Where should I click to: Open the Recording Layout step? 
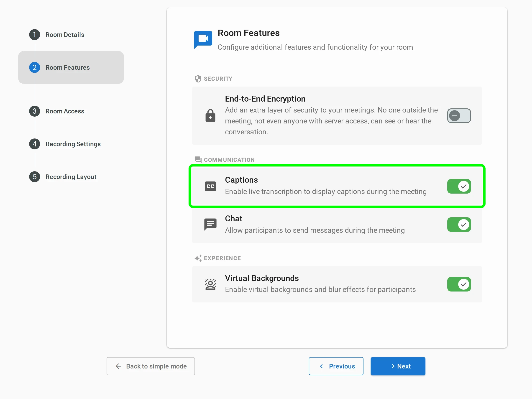point(71,177)
